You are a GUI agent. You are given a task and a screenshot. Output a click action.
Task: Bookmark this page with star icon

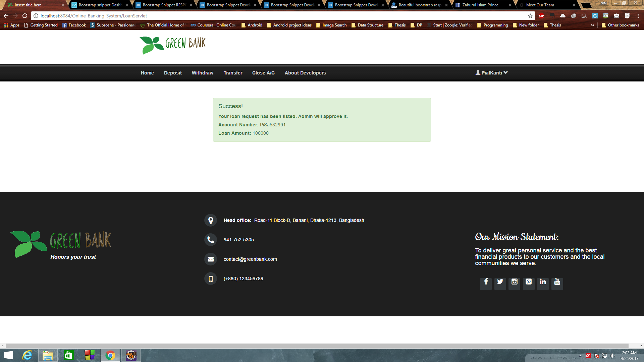[x=530, y=16]
